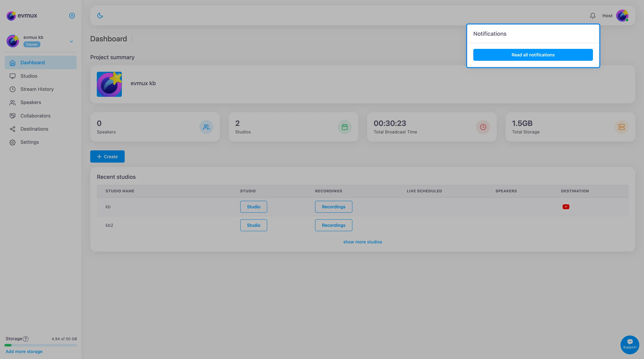The width and height of the screenshot is (644, 359).
Task: Click the 1.5GB total storage value
Action: pos(522,123)
